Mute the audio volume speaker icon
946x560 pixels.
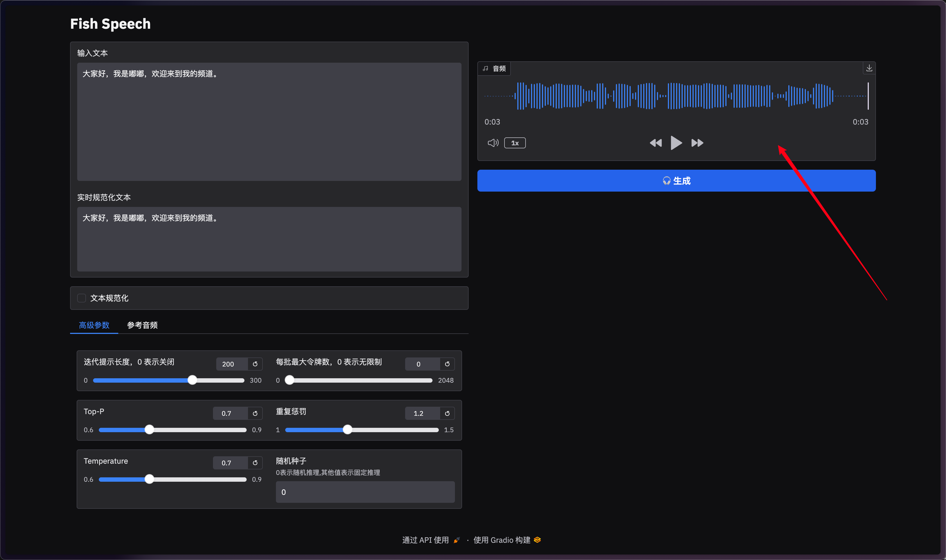493,143
